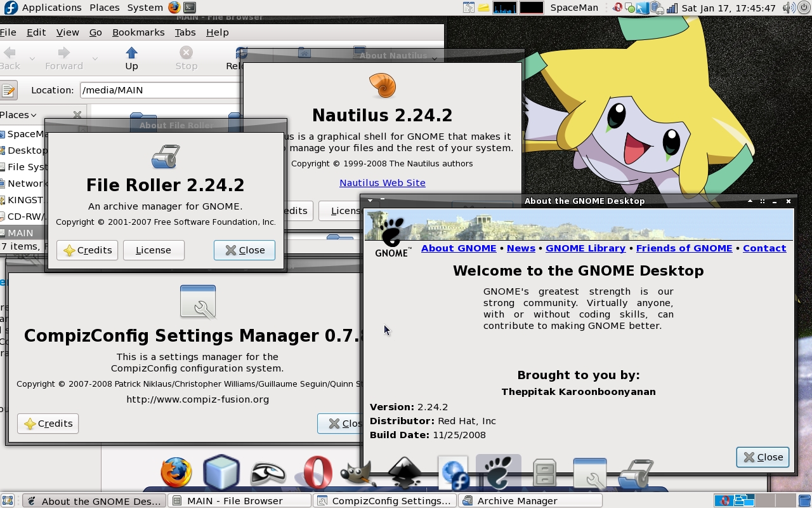Screen dimensions: 812x508
Task: Open the top panel Places menu
Action: (104, 8)
